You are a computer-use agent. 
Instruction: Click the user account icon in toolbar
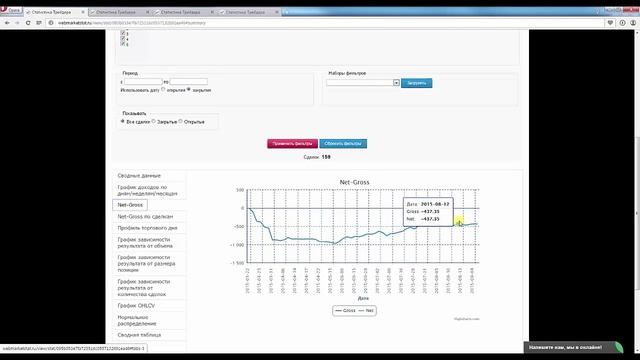click(x=633, y=23)
